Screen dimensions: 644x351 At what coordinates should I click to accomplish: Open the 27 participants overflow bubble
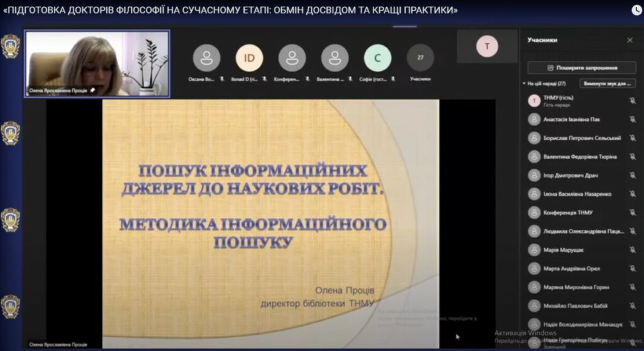420,58
